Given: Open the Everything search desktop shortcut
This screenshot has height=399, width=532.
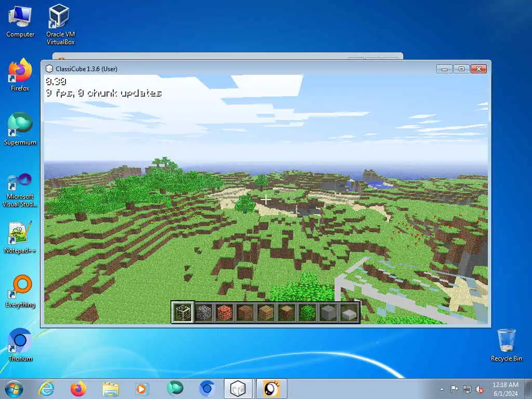Looking at the screenshot, I should (20, 291).
